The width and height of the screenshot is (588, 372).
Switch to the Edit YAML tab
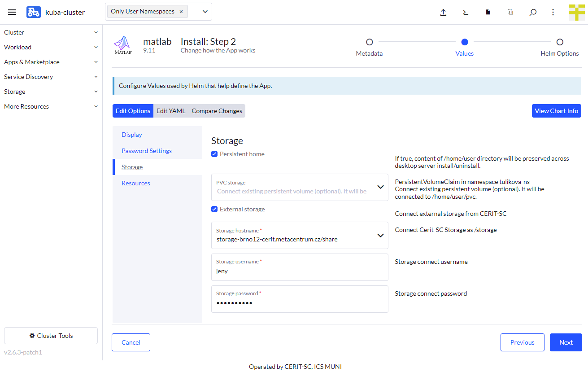point(171,111)
